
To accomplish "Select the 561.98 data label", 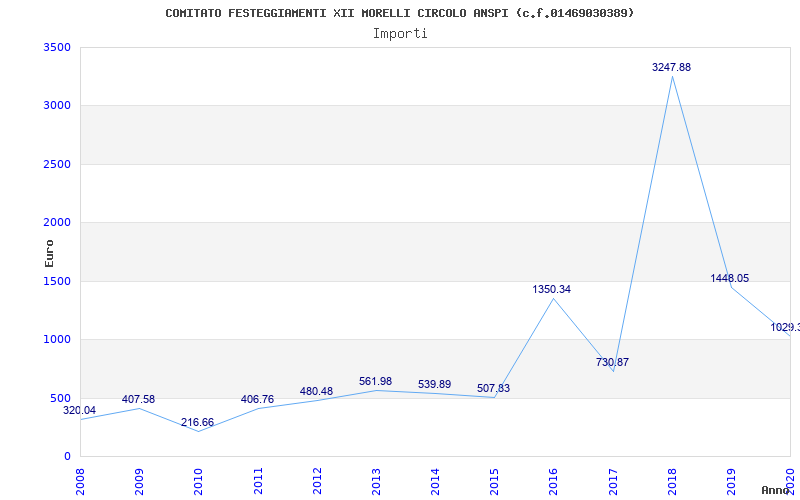I will 376,381.
